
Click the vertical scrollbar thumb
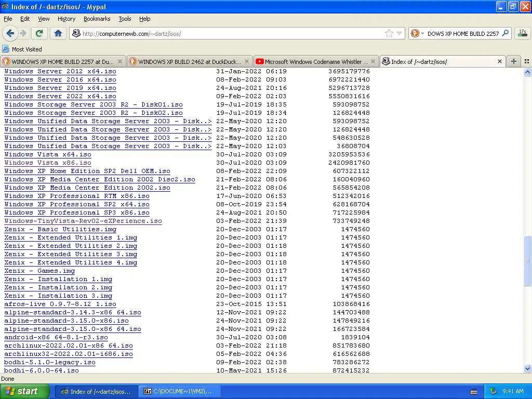[x=527, y=261]
